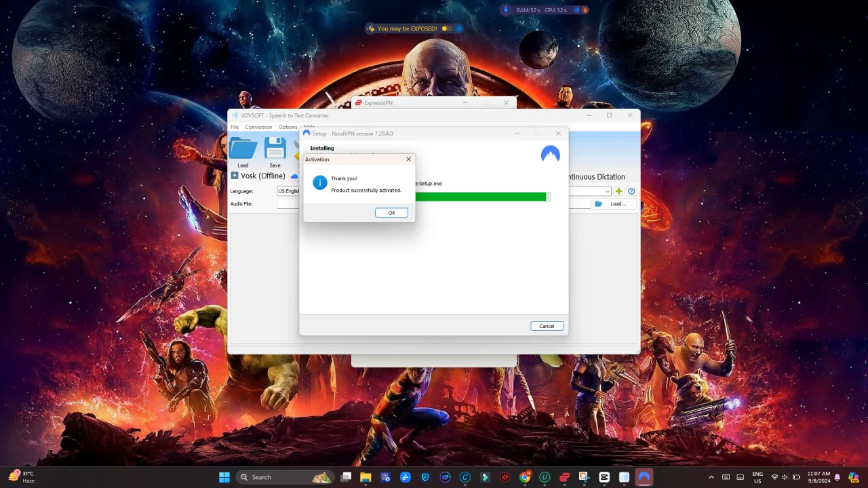The height and width of the screenshot is (488, 868).
Task: Click the CapCut icon on taskbar
Action: point(604,477)
